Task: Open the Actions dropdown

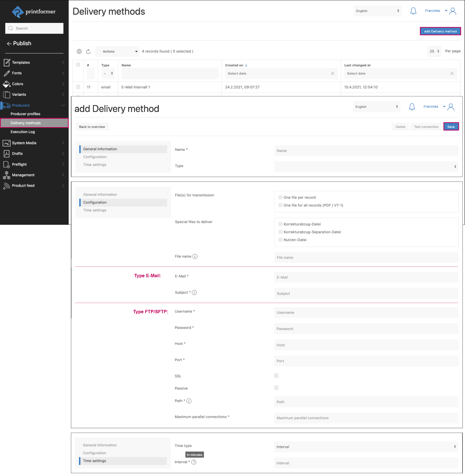Action: tap(117, 51)
